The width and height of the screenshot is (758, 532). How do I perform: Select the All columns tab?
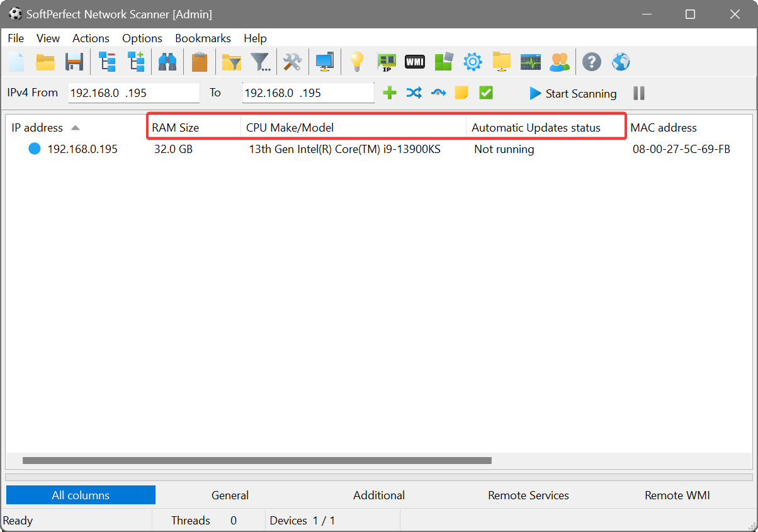(x=81, y=495)
